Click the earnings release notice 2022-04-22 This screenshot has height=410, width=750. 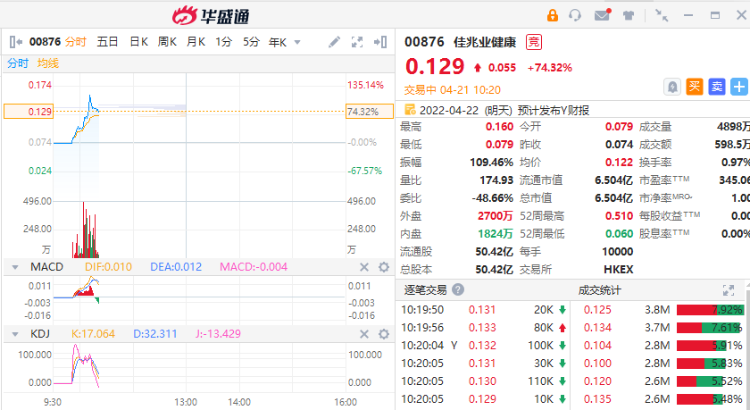[x=504, y=111]
